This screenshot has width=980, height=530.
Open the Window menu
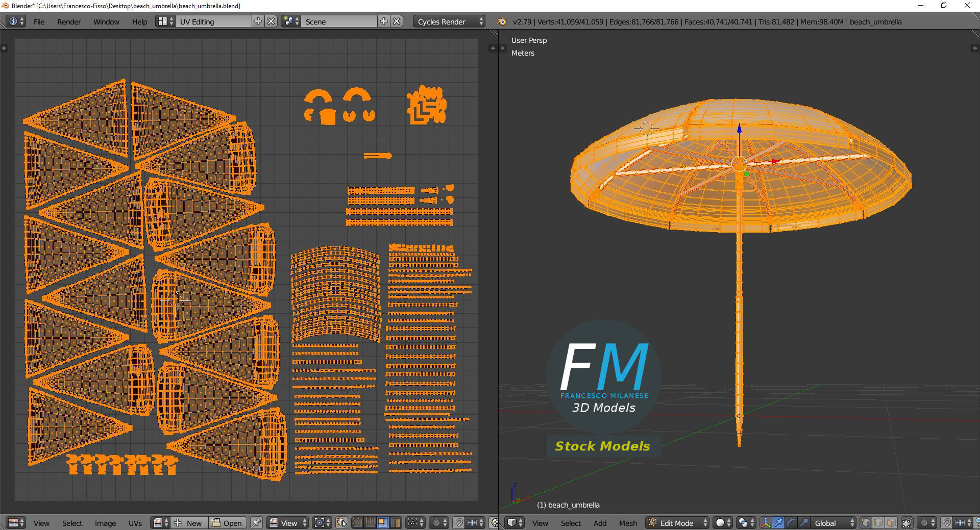[106, 22]
